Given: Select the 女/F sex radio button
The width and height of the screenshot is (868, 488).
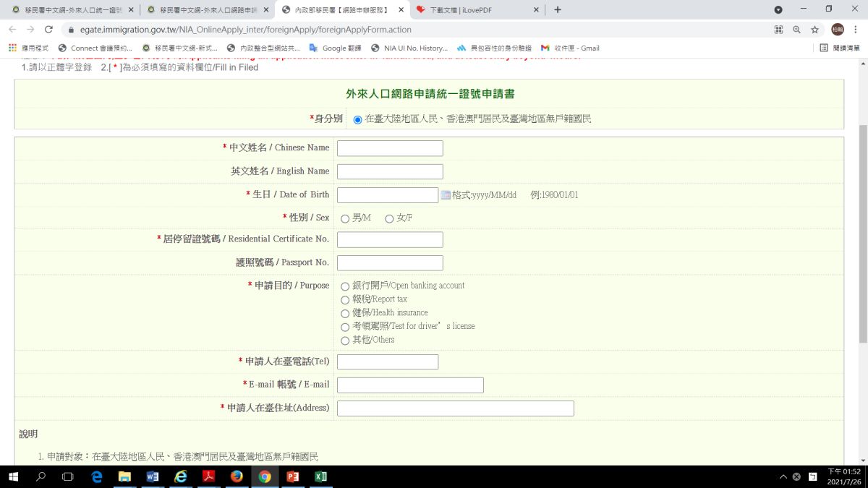Looking at the screenshot, I should point(389,218).
